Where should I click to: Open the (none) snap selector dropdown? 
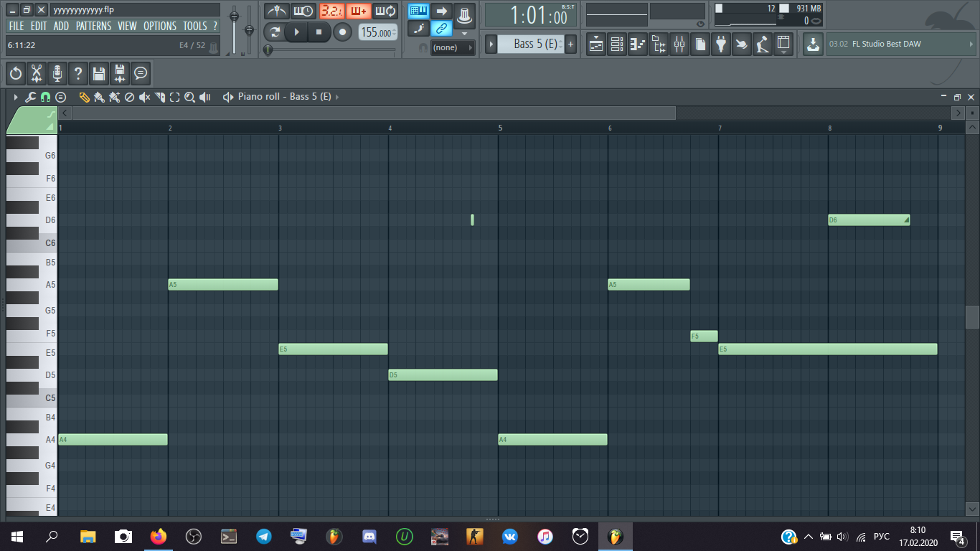(452, 47)
